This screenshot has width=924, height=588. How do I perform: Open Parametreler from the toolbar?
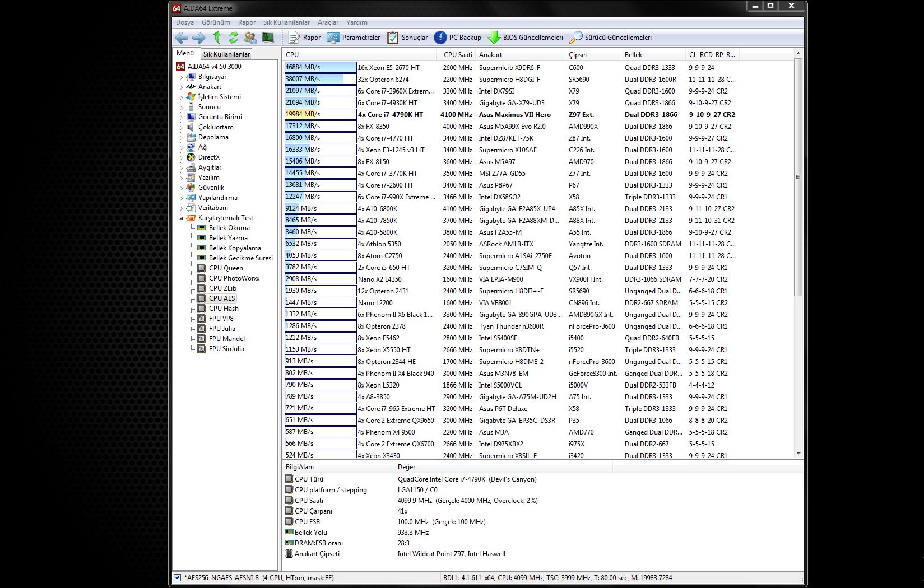tap(354, 38)
